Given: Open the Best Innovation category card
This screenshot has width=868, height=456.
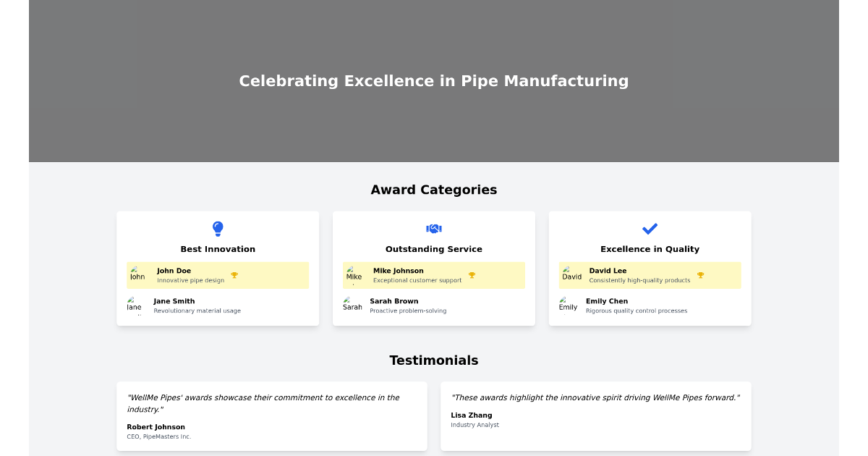Looking at the screenshot, I should pos(218,268).
